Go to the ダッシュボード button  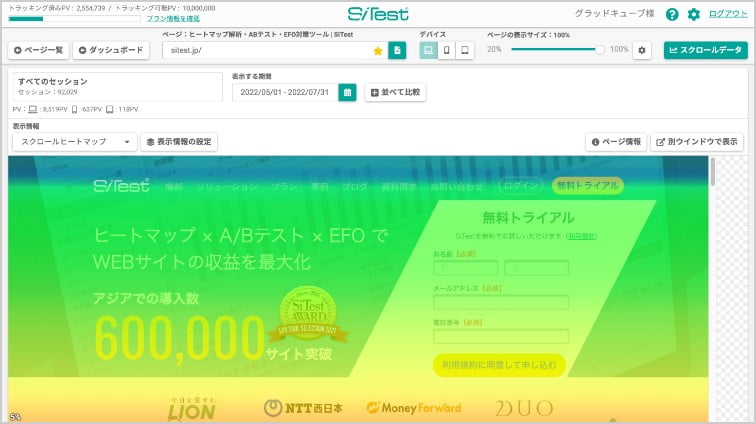[111, 50]
